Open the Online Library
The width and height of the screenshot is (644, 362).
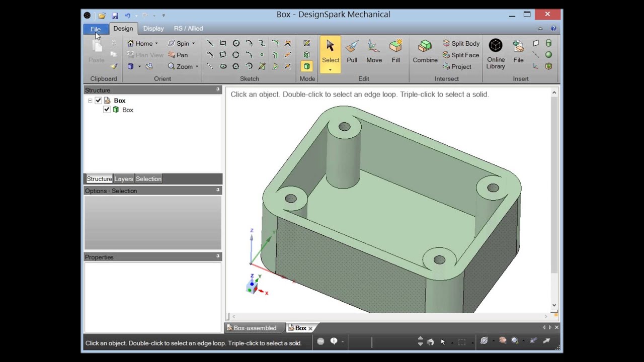[x=496, y=54]
